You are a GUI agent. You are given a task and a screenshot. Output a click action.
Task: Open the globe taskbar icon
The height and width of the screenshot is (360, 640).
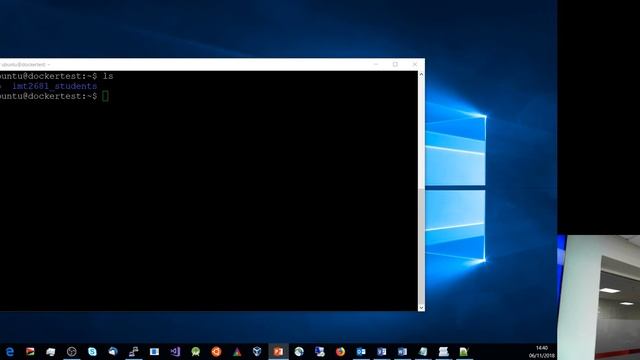point(299,351)
